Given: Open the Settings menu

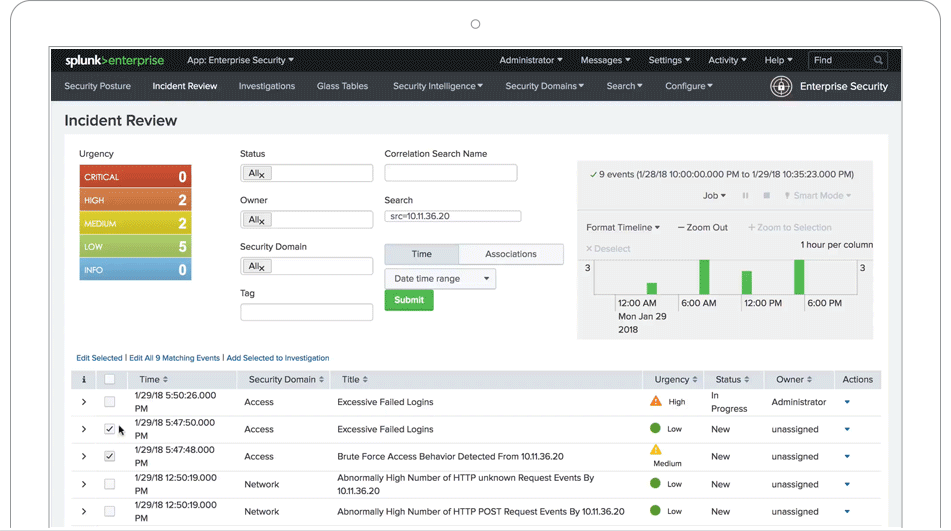Looking at the screenshot, I should pyautogui.click(x=669, y=60).
